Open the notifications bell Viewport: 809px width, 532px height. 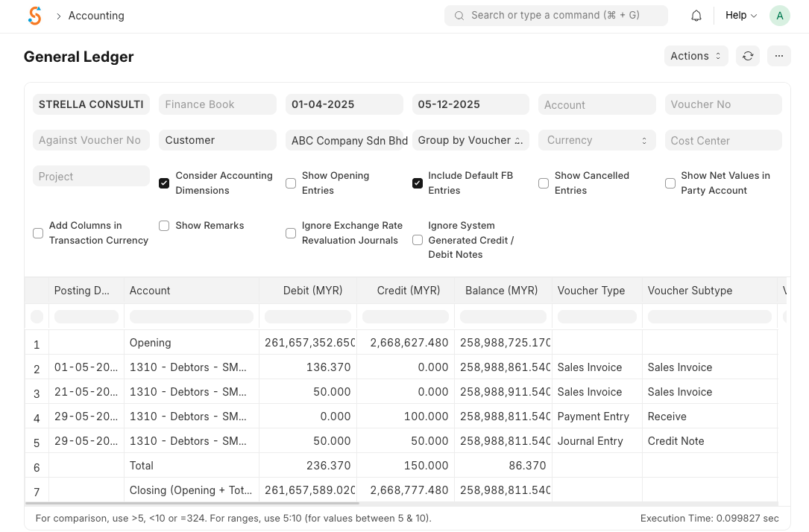click(696, 16)
